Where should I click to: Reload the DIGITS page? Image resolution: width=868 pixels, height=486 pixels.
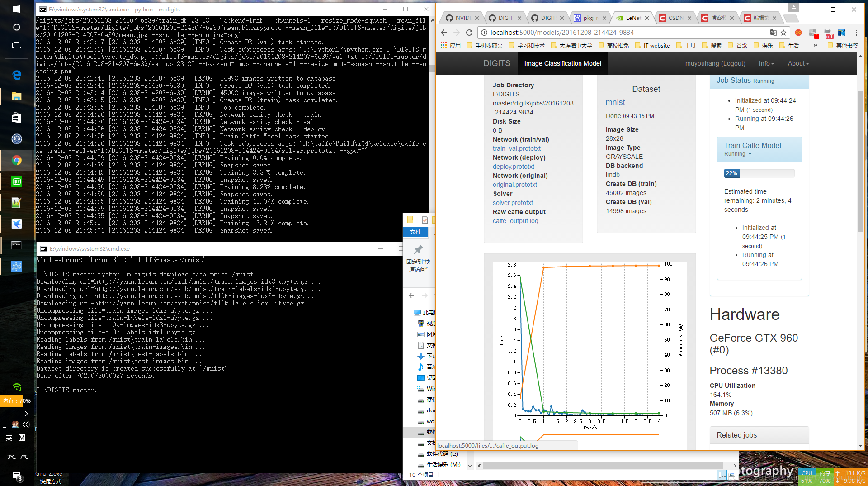coord(469,33)
